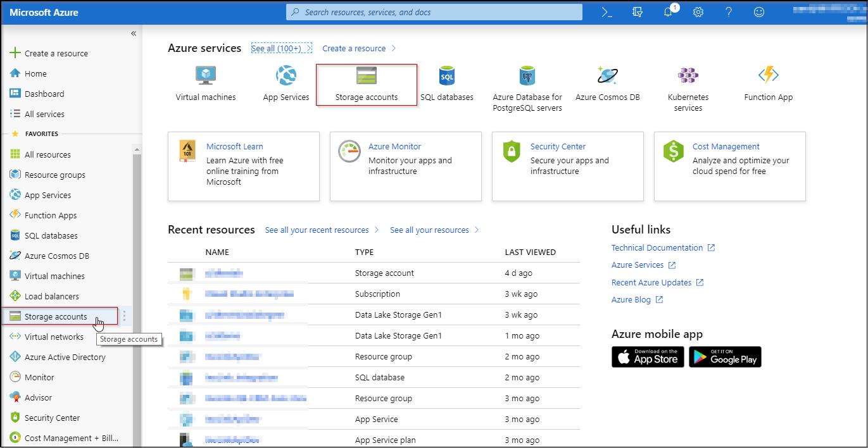Image resolution: width=868 pixels, height=448 pixels.
Task: Open the See all your recent resources link
Action: (x=317, y=230)
